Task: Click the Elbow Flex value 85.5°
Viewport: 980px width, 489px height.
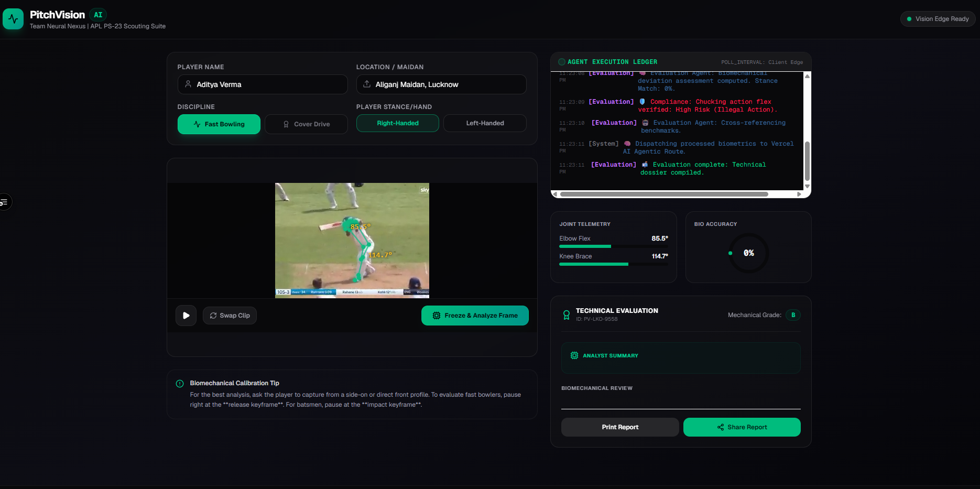Action: (x=660, y=238)
